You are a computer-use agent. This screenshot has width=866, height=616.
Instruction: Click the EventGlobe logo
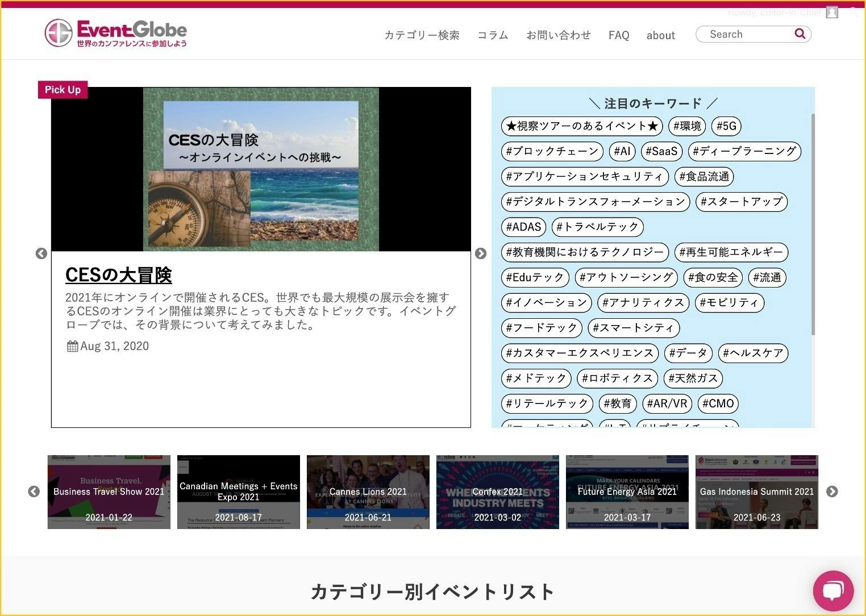116,34
